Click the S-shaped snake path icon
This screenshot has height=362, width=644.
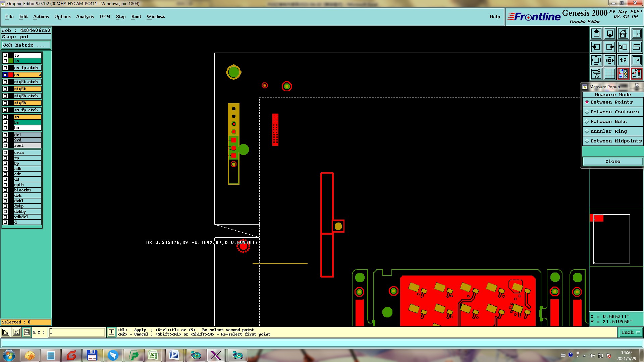637,47
